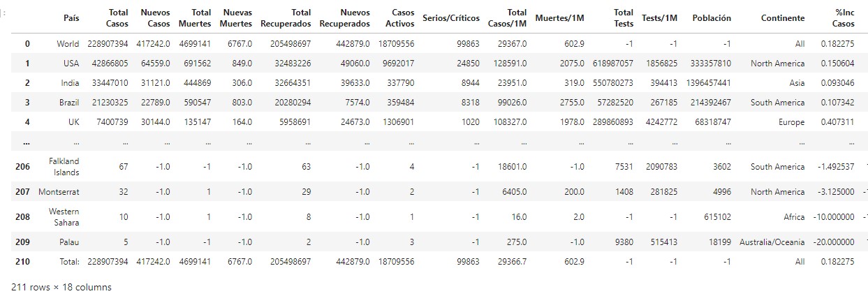This screenshot has width=868, height=303.
Task: Click UK cases per million value 108327.0
Action: (x=510, y=122)
